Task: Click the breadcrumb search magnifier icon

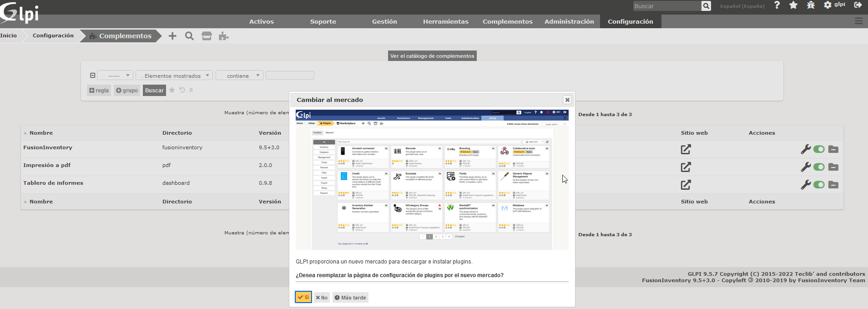Action: click(x=189, y=36)
